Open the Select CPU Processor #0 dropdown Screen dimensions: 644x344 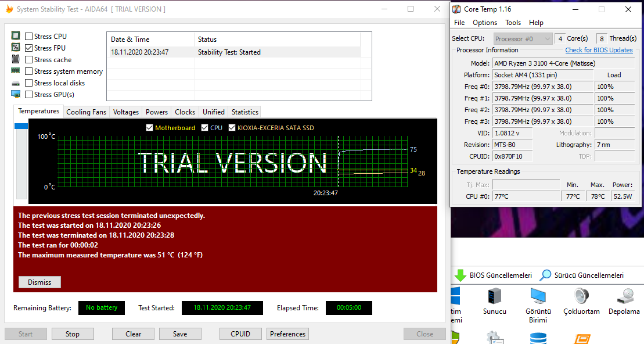[523, 38]
